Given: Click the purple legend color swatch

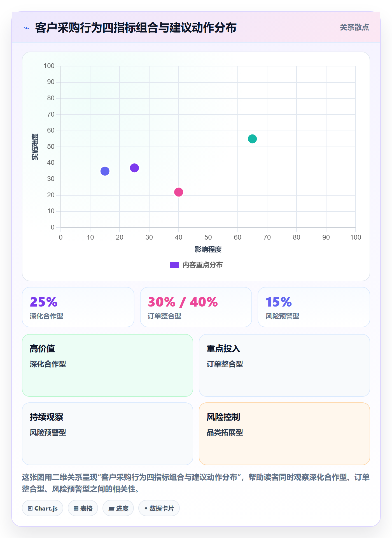Looking at the screenshot, I should [174, 265].
